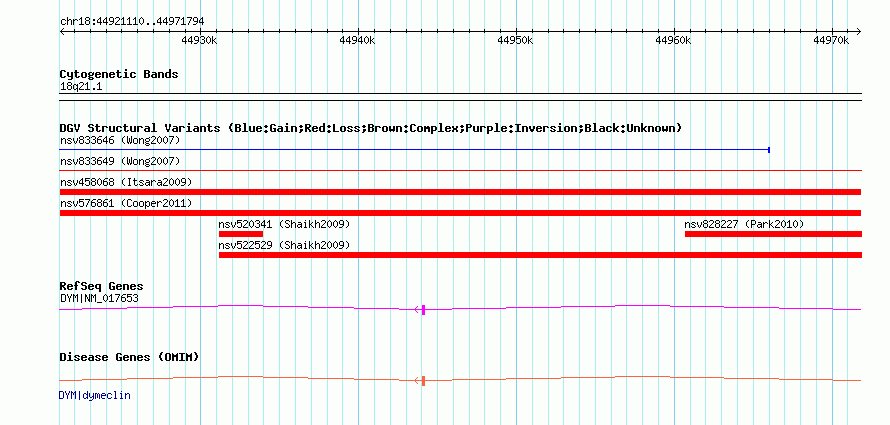This screenshot has width=890, height=425.
Task: Open variant label nsv828227 (Park2010)
Action: point(744,224)
